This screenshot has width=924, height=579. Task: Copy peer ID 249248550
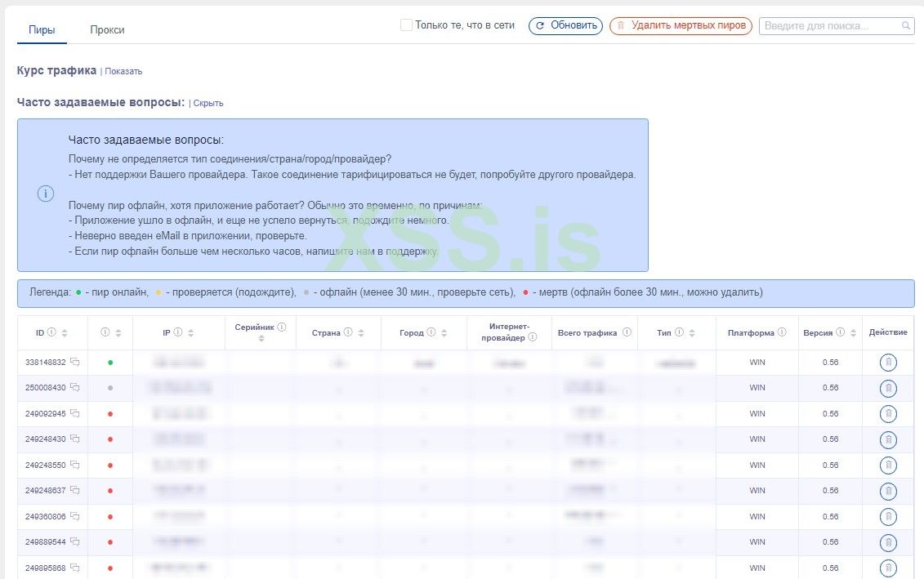[x=75, y=464]
